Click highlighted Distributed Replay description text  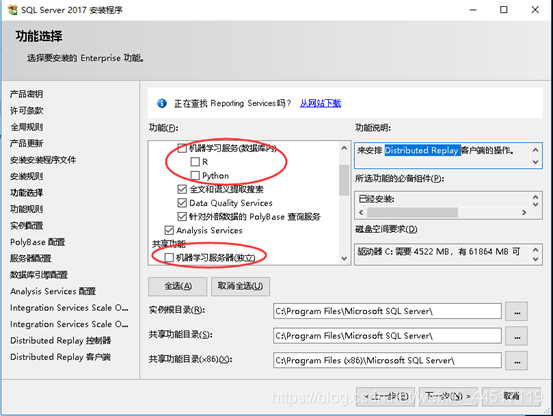click(x=423, y=151)
